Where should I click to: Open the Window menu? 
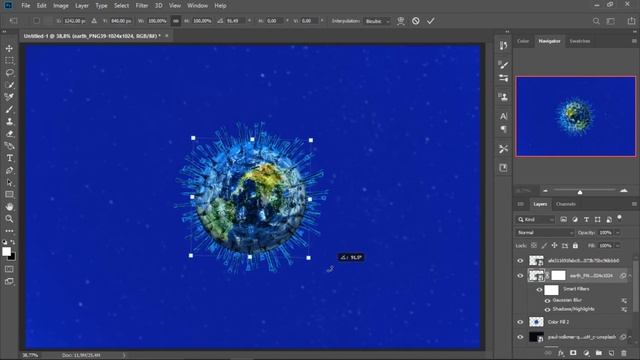tap(198, 6)
